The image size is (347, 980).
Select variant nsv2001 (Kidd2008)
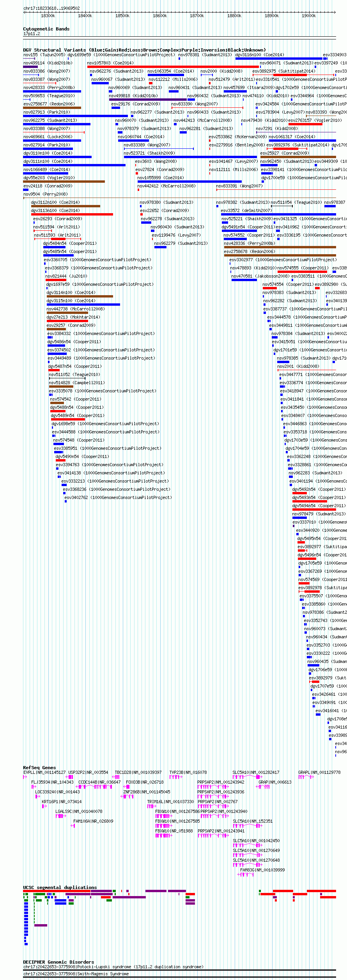tap(298, 367)
